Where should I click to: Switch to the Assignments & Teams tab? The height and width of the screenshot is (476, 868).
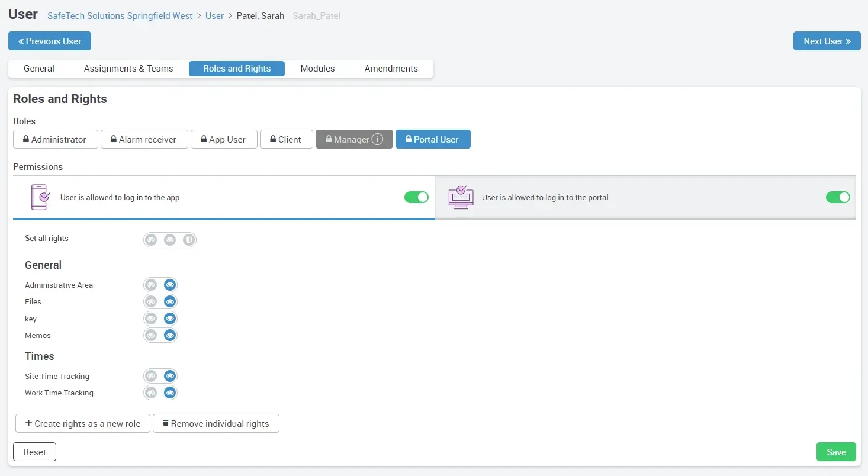pyautogui.click(x=128, y=69)
